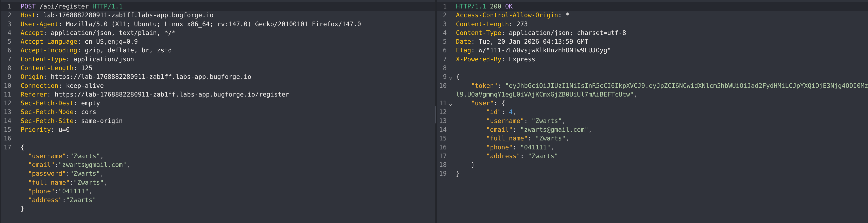Click the Etag header value in response
The image size is (868, 223).
544,50
